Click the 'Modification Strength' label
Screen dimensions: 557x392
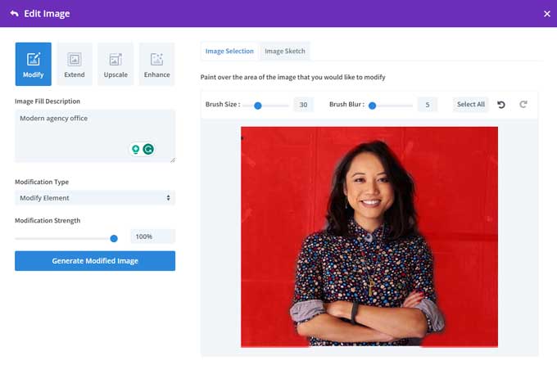[x=48, y=221]
